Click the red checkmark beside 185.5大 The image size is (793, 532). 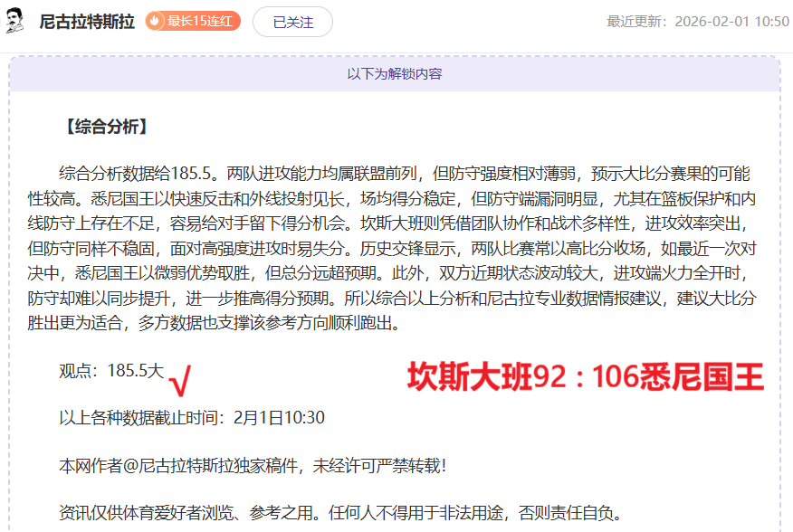tap(180, 381)
